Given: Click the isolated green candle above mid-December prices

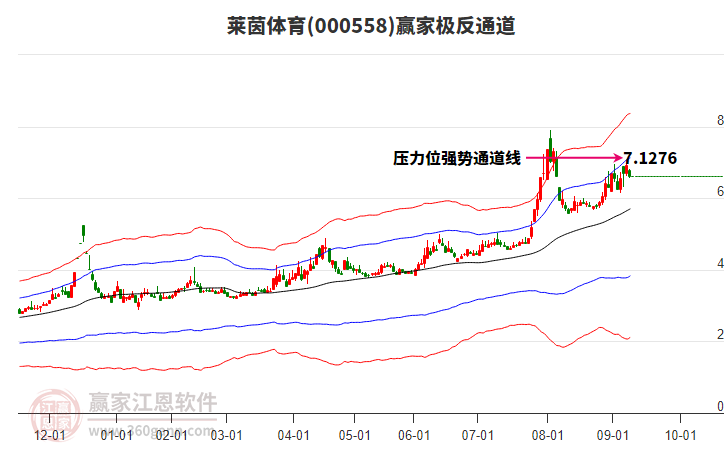Looking at the screenshot, I should 83,231.
